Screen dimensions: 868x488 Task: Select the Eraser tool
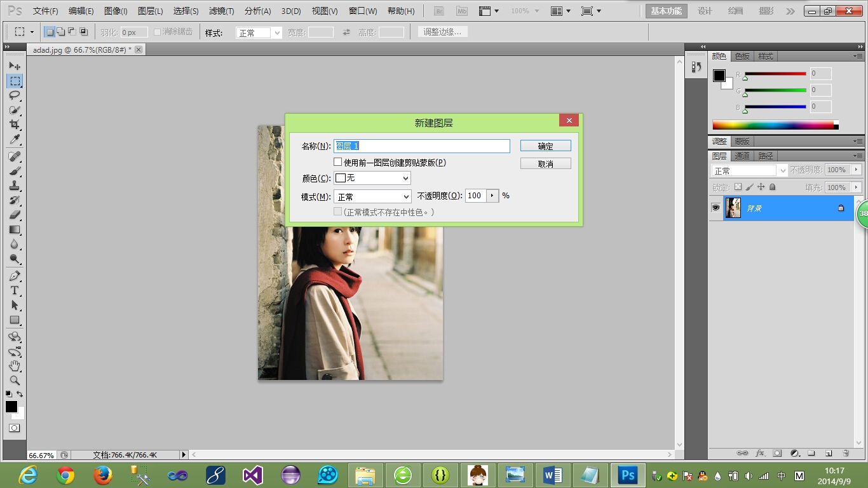[15, 215]
